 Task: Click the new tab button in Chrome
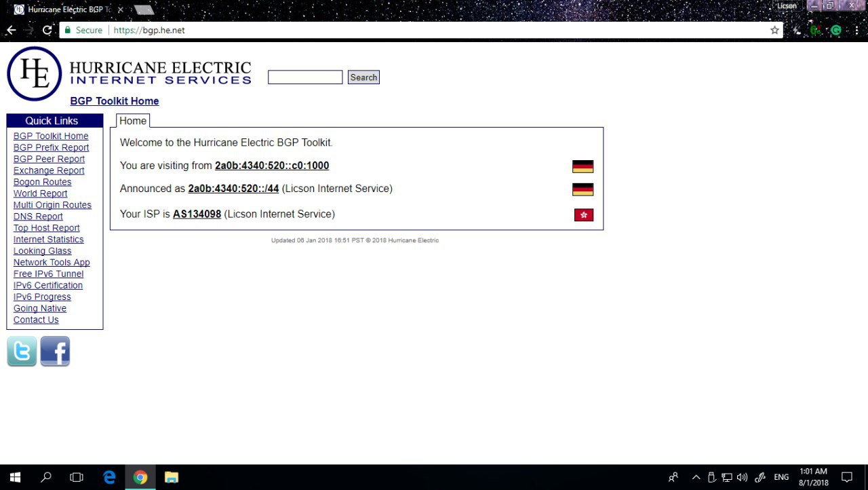click(x=144, y=10)
